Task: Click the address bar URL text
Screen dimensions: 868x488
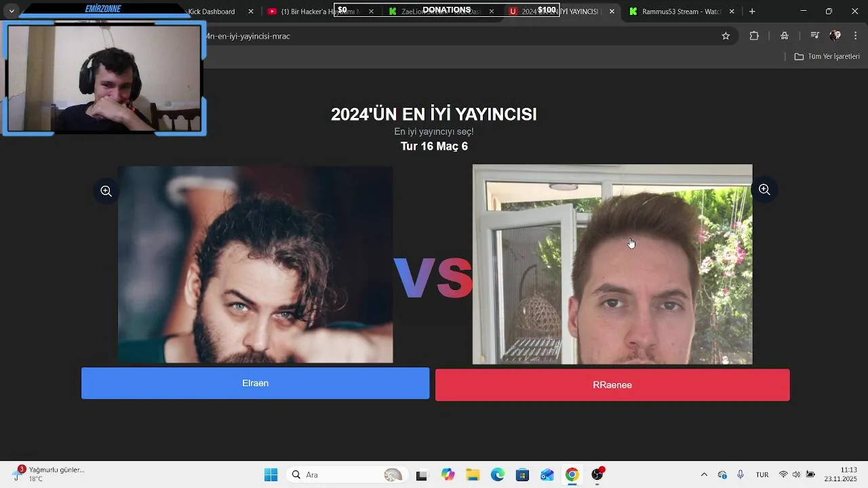Action: pos(248,36)
